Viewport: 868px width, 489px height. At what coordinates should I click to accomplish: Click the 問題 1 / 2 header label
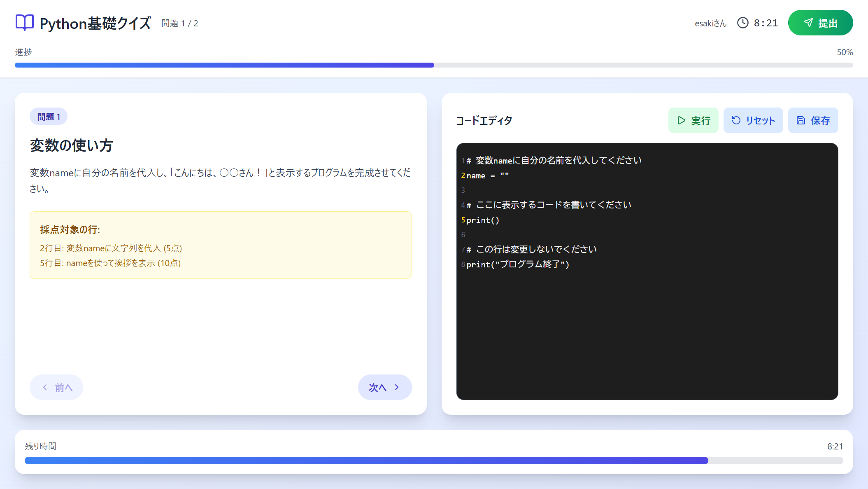click(179, 23)
